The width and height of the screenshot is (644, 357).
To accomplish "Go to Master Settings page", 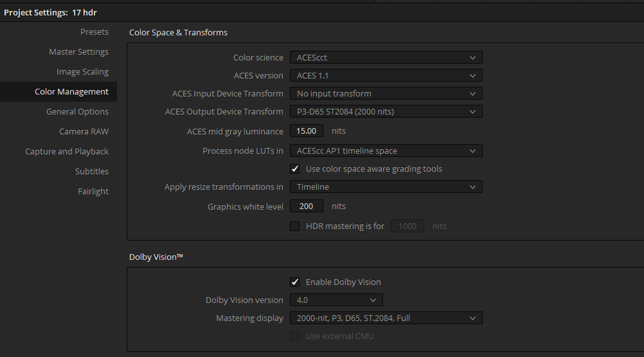I will pos(78,52).
